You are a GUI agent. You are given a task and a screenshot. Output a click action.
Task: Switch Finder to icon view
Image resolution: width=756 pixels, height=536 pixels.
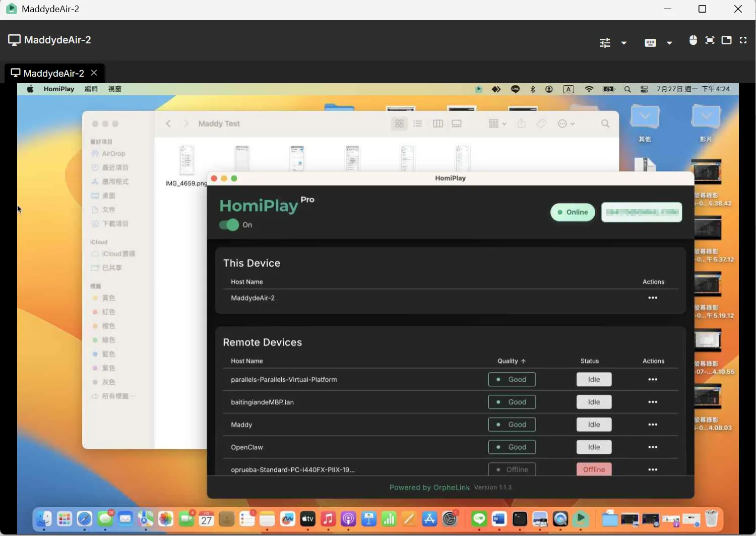pyautogui.click(x=399, y=124)
